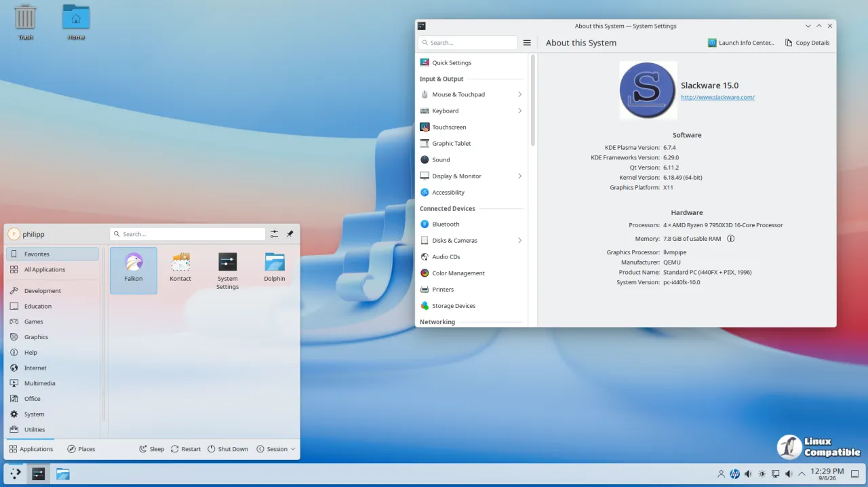Open Storage Devices settings
Image resolution: width=868 pixels, height=487 pixels.
click(471, 305)
